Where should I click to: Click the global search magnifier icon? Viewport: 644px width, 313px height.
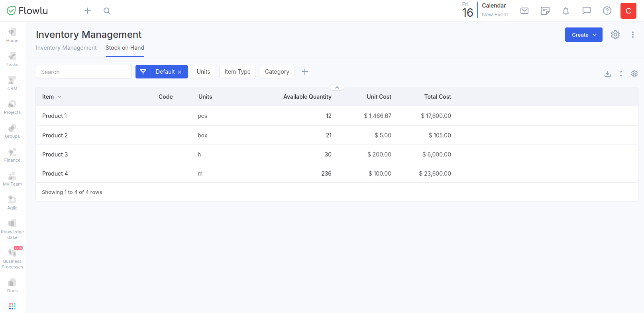[107, 11]
